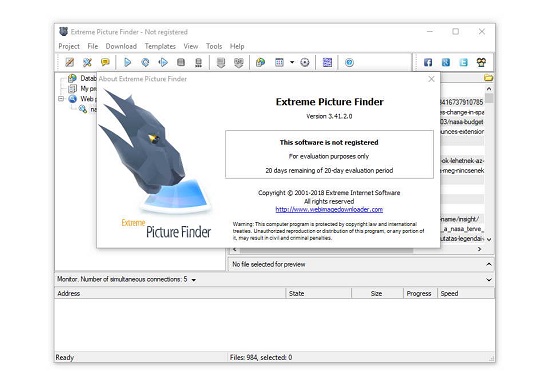Start download with the blue play icon

pos(127,62)
